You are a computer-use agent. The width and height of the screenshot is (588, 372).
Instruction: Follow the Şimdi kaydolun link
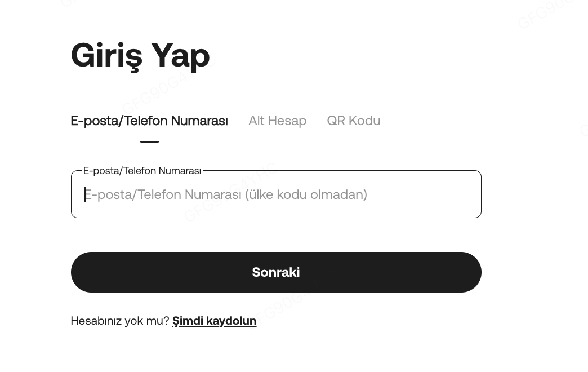[x=214, y=321]
